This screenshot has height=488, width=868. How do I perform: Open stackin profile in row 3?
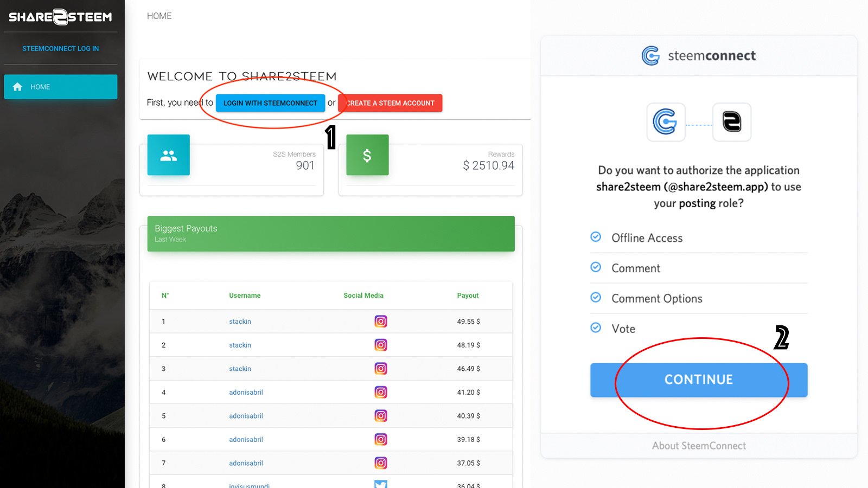coord(240,369)
